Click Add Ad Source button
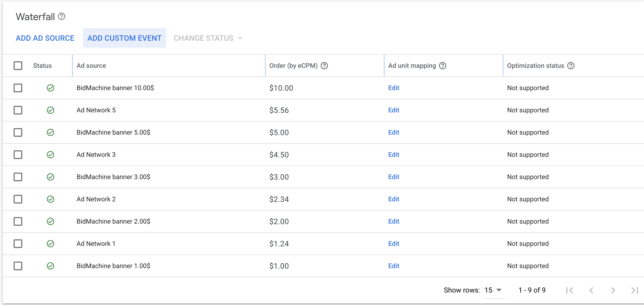The width and height of the screenshot is (644, 305). coord(45,38)
